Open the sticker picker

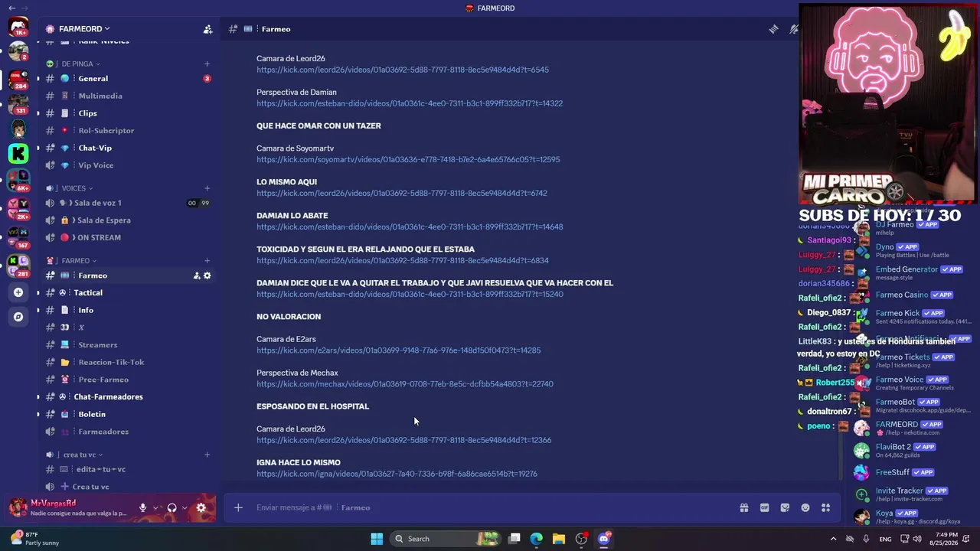tap(785, 507)
